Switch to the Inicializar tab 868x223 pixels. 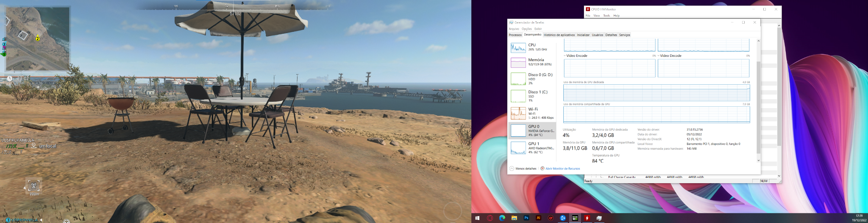(x=583, y=35)
